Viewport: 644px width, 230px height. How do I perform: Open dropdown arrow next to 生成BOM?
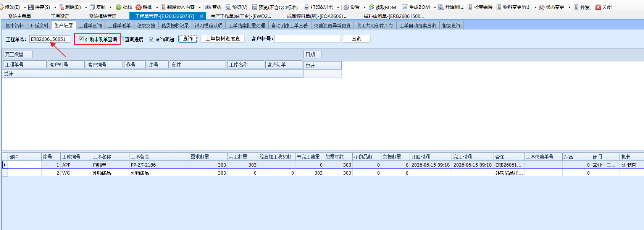(435, 7)
